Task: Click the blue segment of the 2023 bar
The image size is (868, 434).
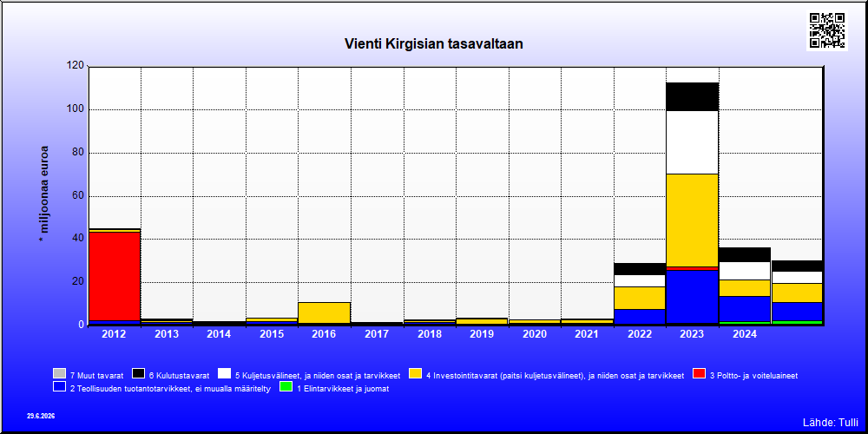Action: (x=693, y=296)
